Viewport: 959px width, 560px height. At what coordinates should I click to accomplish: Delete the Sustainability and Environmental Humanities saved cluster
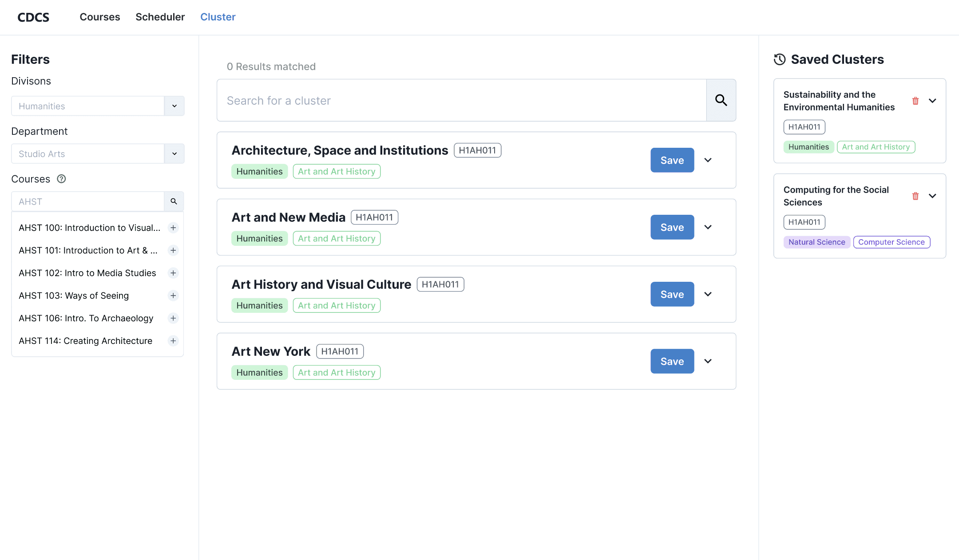coord(915,101)
